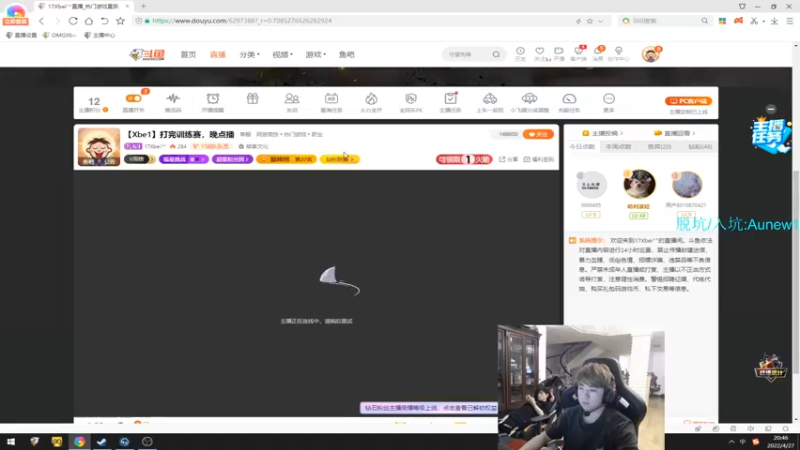Click the browser refresh button
Viewport: 800px width, 450px height.
pos(73,21)
